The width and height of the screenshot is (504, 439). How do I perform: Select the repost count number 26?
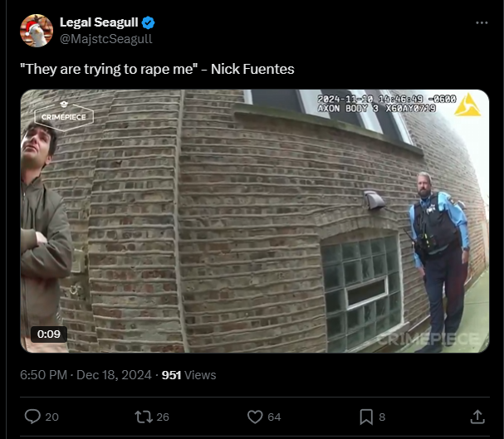point(163,417)
